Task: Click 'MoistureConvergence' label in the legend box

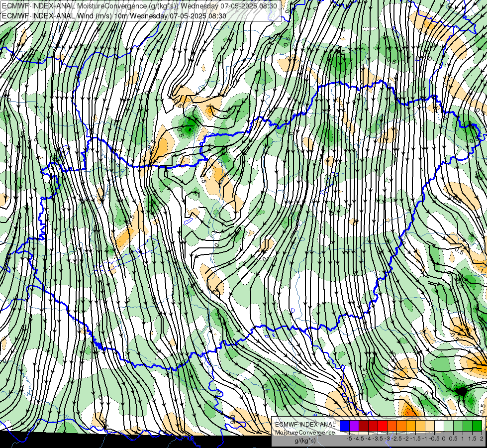Action: [x=305, y=433]
